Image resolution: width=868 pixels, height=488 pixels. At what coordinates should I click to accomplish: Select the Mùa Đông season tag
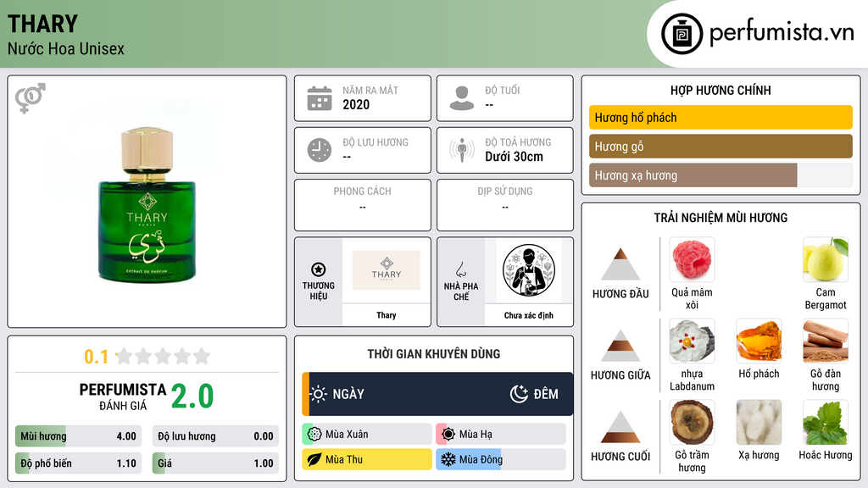(501, 459)
